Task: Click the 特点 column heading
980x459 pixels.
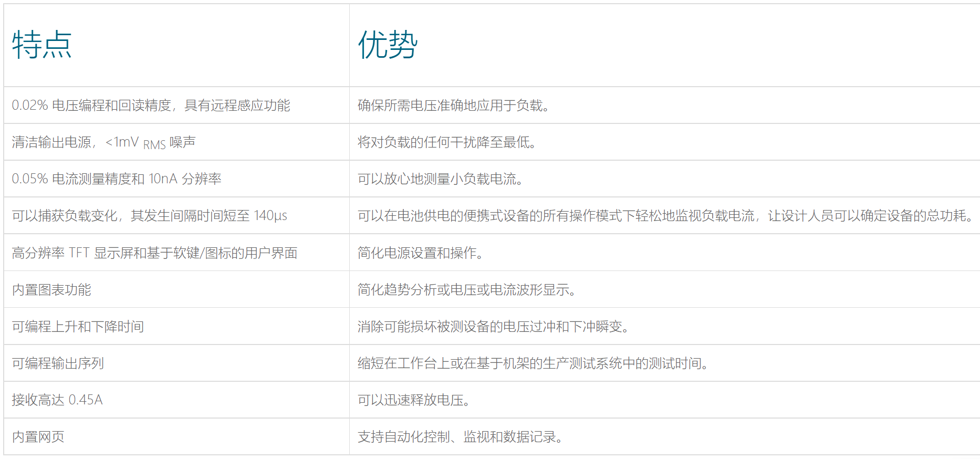Action: point(42,45)
